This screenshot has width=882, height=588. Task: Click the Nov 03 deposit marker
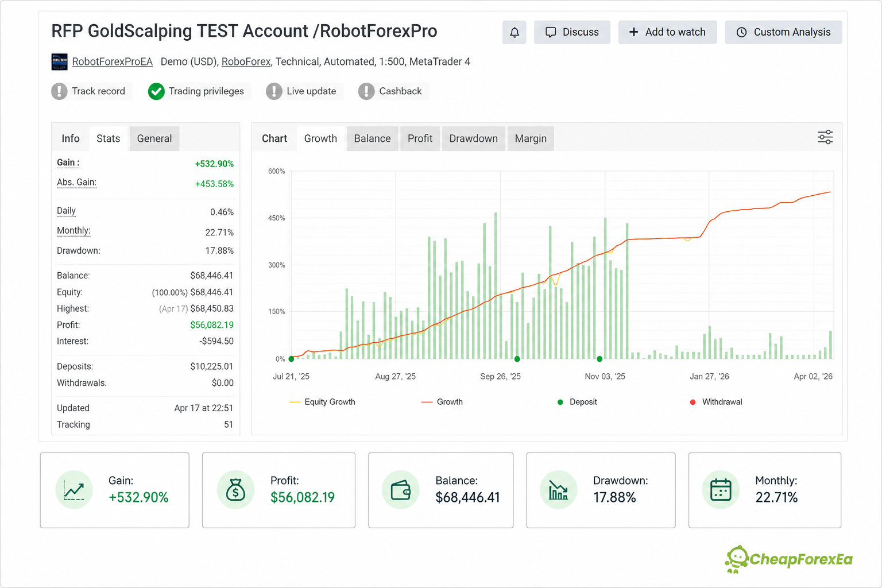(599, 359)
